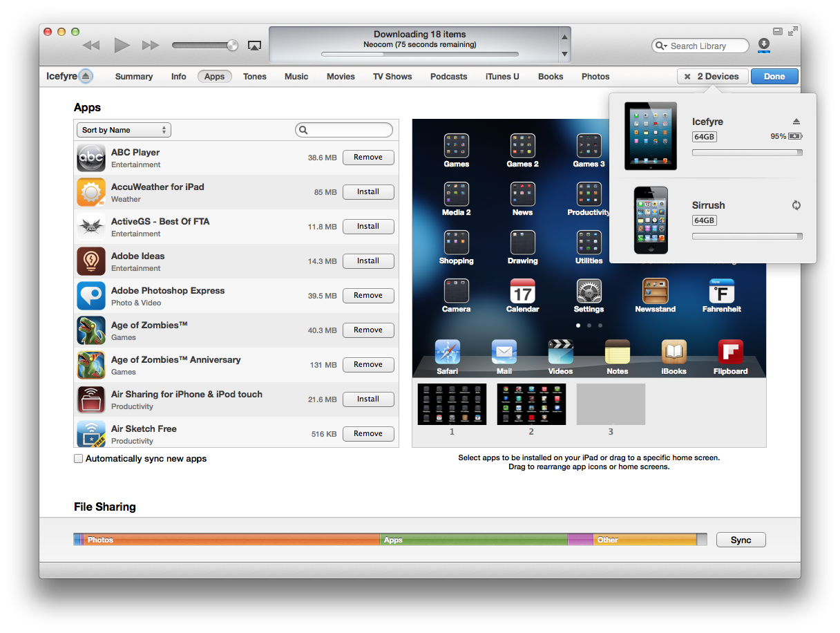The image size is (840, 633).
Task: Click the Calendar app icon
Action: (x=523, y=292)
